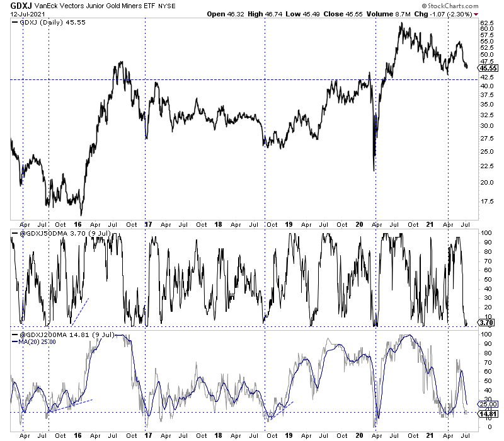Viewport: 504px width, 441px height.
Task: Click the 'Open 46.32' header value
Action: pyautogui.click(x=226, y=14)
